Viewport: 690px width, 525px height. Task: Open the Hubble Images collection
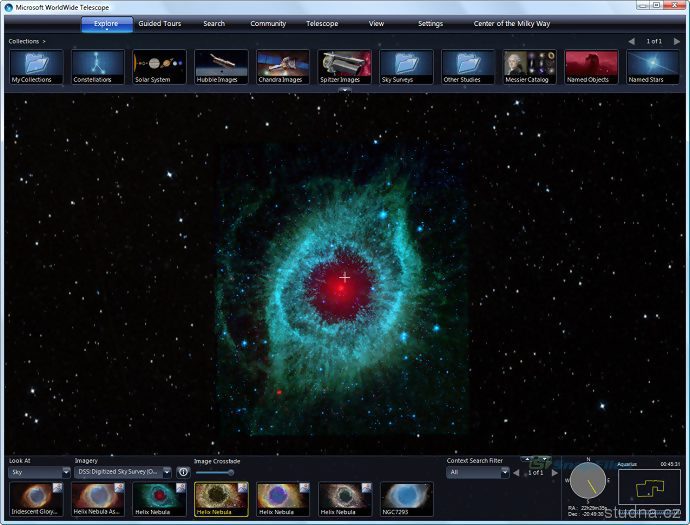tap(221, 67)
